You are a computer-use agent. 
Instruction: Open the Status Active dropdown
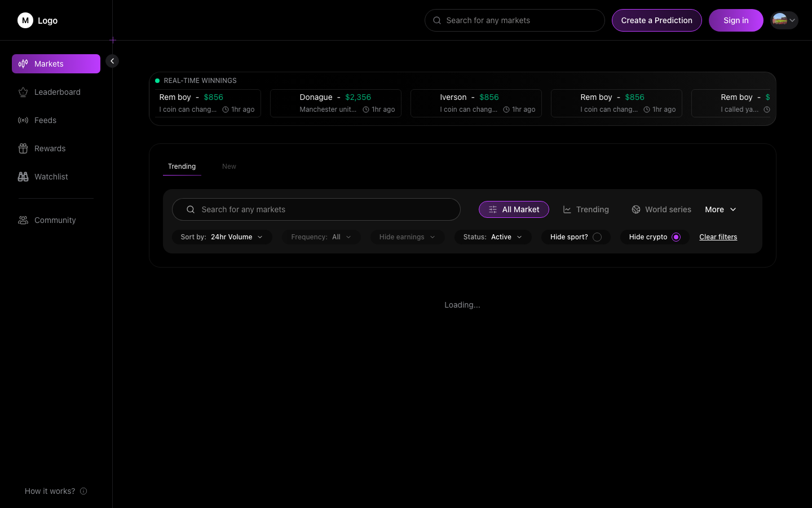(x=493, y=237)
